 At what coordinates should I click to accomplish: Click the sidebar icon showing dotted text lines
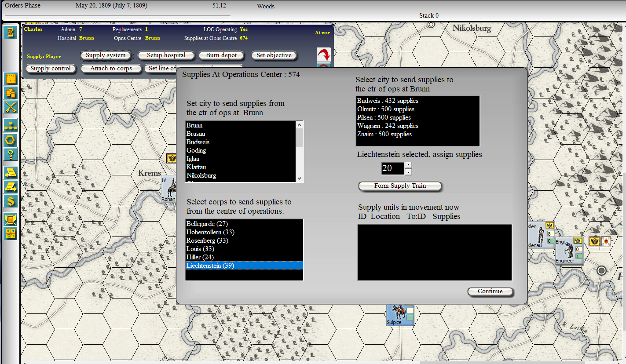(11, 79)
